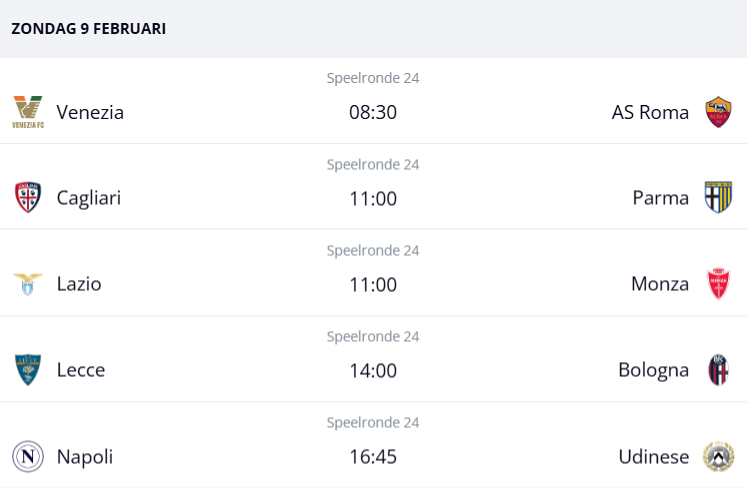Viewport: 748px width, 488px height.
Task: Open the 08:30 Venezia match time
Action: point(373,112)
